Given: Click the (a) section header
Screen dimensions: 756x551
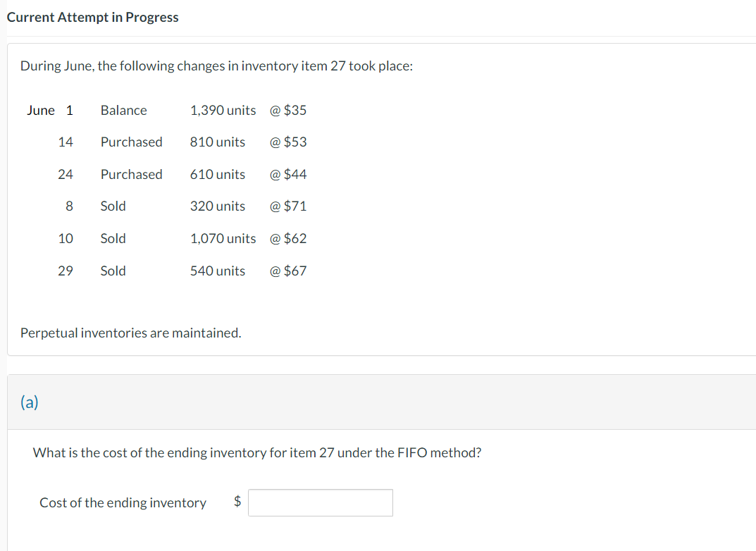Looking at the screenshot, I should (29, 402).
